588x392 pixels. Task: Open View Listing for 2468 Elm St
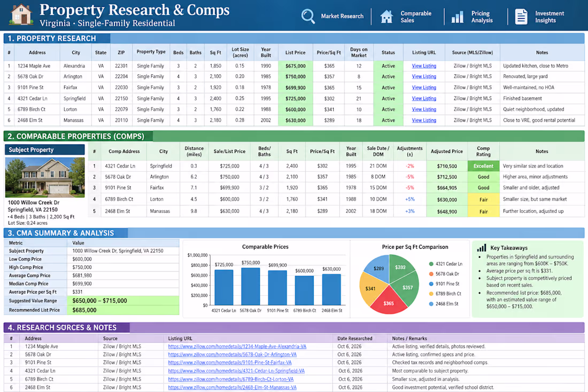pyautogui.click(x=424, y=120)
